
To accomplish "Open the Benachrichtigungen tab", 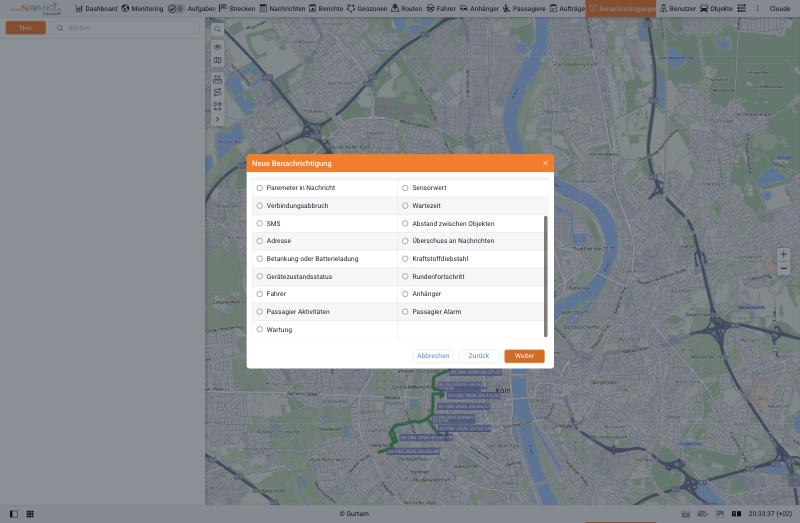I will (x=621, y=9).
